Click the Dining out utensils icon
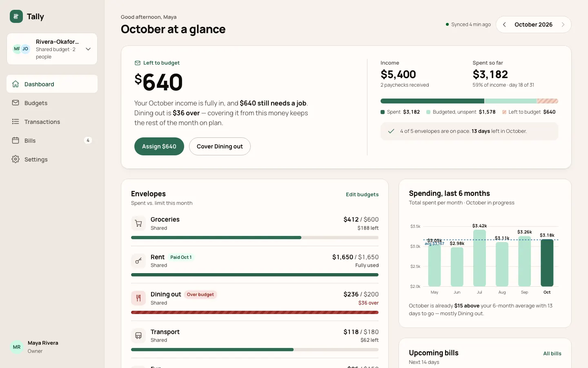 click(138, 298)
